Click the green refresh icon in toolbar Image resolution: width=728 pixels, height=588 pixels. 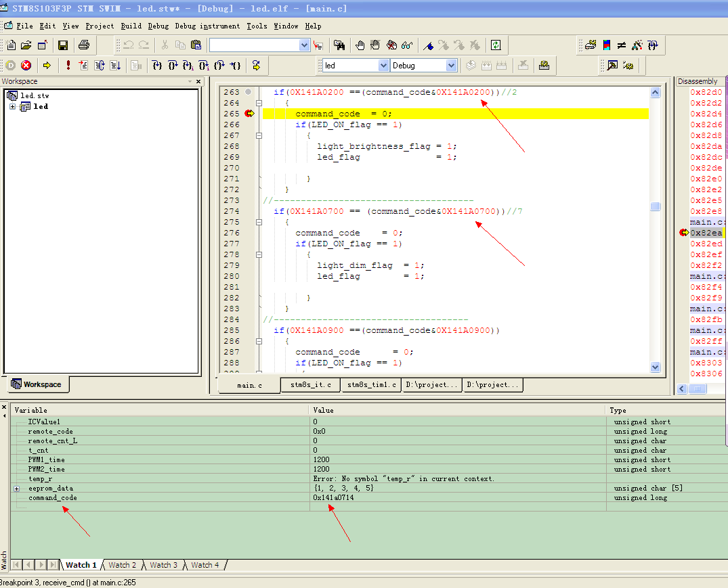coord(496,45)
